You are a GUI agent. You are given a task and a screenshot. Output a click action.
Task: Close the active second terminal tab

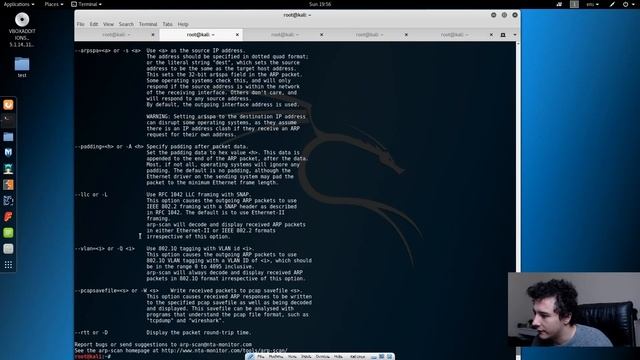point(237,35)
